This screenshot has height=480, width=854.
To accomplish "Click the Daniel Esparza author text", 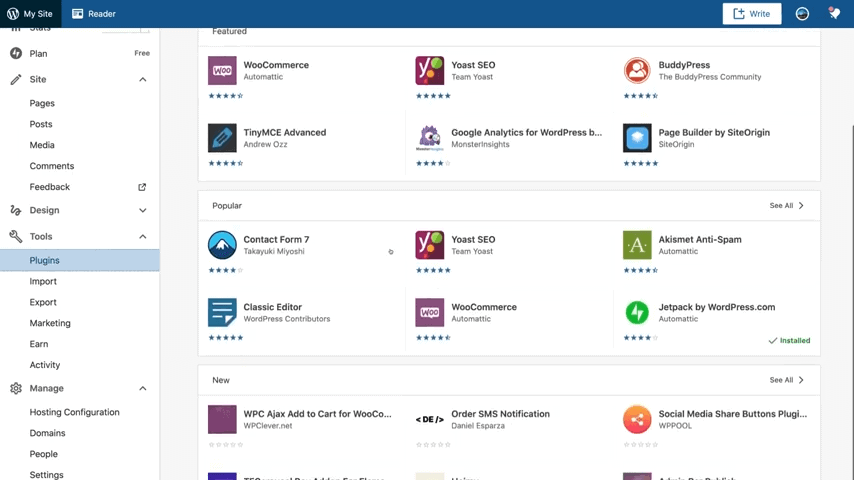I will click(478, 426).
